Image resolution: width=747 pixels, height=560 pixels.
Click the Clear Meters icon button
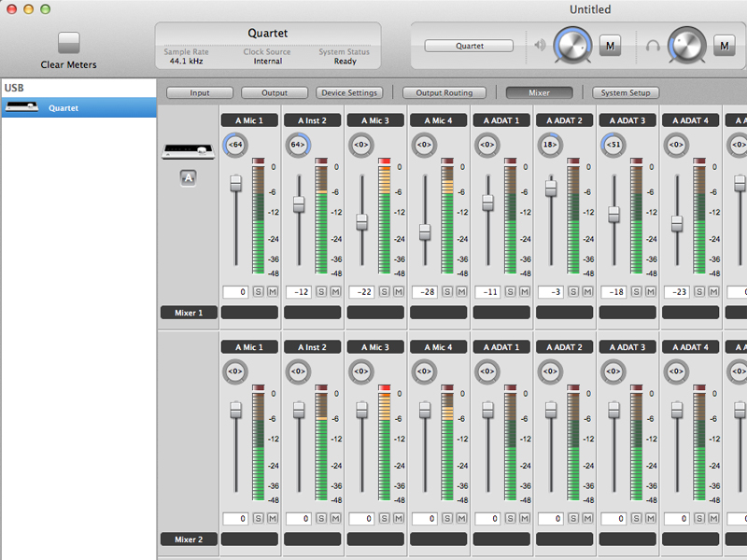pyautogui.click(x=68, y=43)
